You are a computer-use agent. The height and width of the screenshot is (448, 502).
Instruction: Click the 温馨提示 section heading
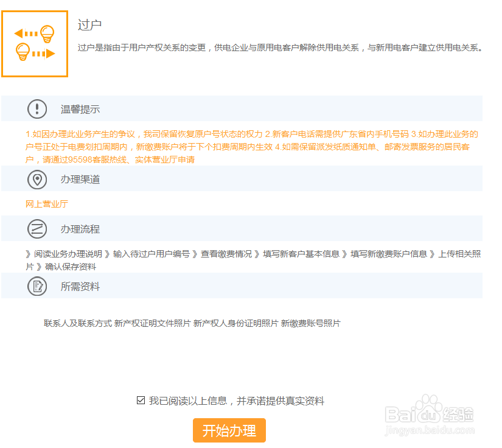[x=80, y=109]
